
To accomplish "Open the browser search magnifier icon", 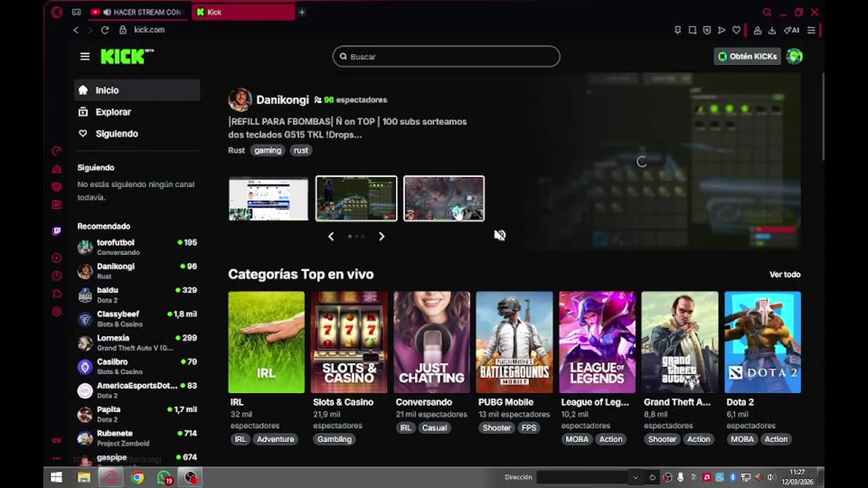I will [x=767, y=12].
